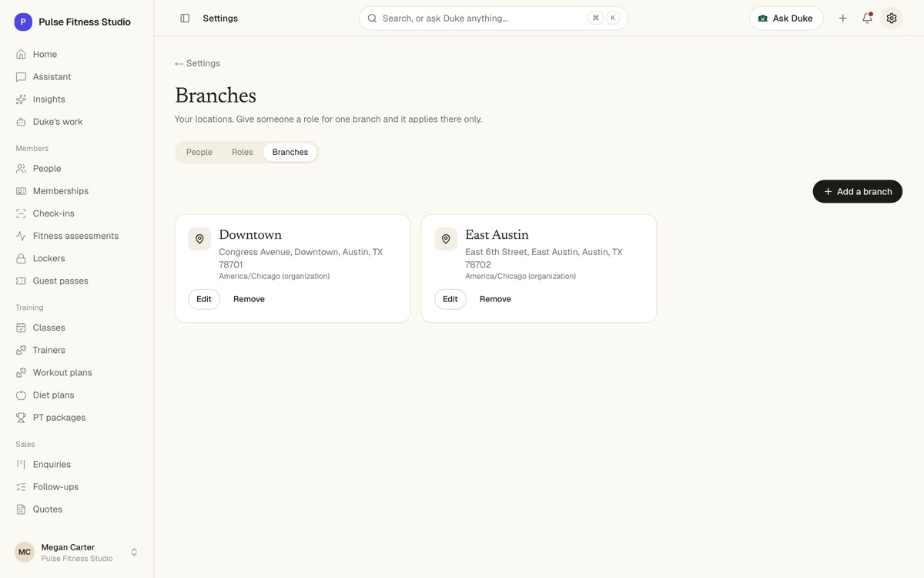924x578 pixels.
Task: Click the East 6th Street address text
Action: tap(544, 258)
